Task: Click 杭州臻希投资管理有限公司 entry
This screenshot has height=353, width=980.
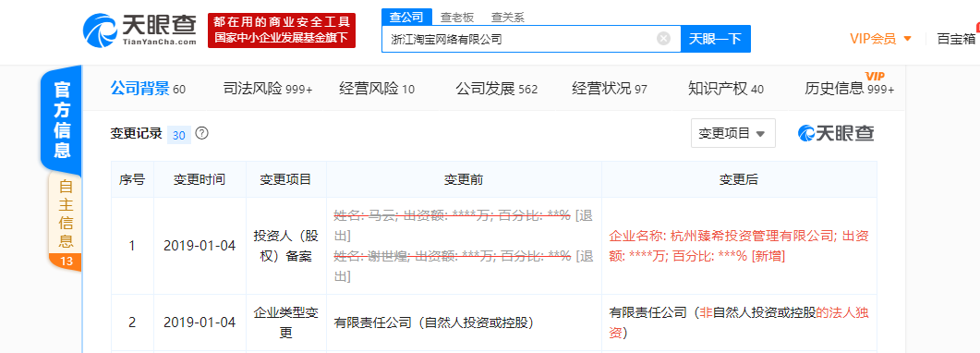Action: pyautogui.click(x=739, y=246)
